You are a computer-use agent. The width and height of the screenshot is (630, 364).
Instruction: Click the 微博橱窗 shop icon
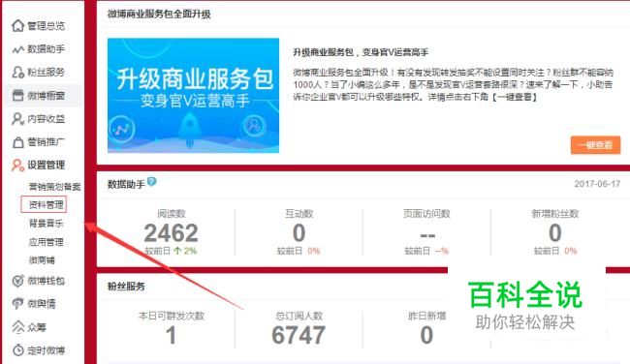click(17, 96)
